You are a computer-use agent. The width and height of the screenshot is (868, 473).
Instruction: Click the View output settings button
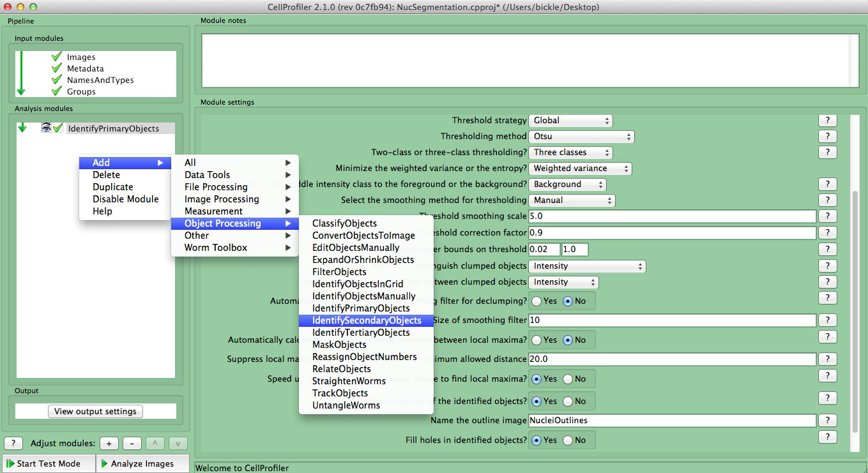(x=95, y=411)
